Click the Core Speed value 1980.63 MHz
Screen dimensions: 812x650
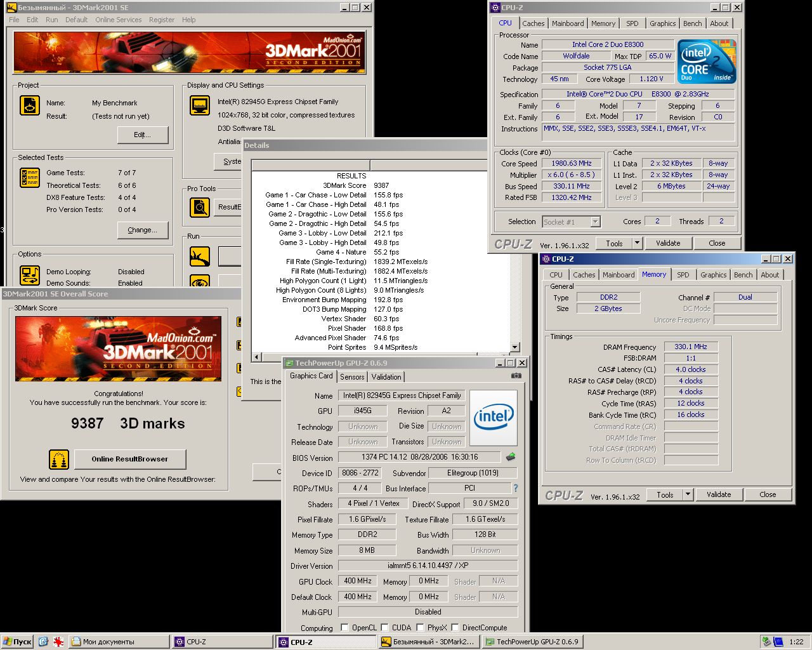point(572,163)
